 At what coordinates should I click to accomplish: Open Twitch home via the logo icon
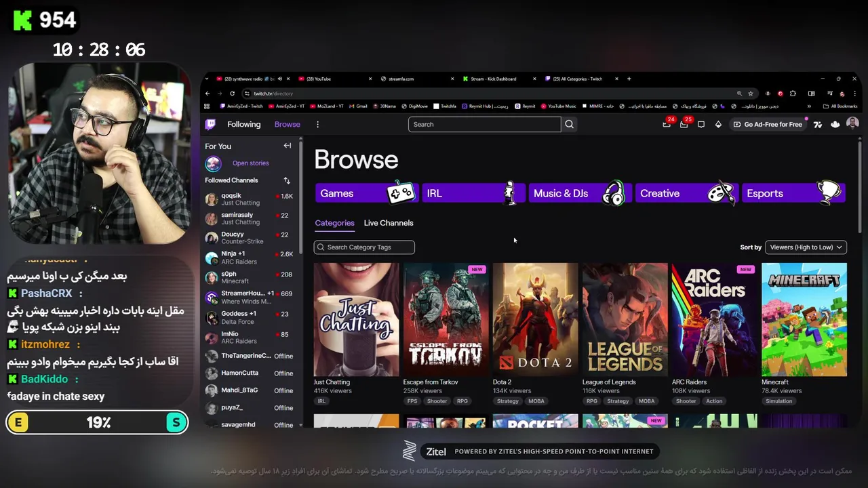211,124
